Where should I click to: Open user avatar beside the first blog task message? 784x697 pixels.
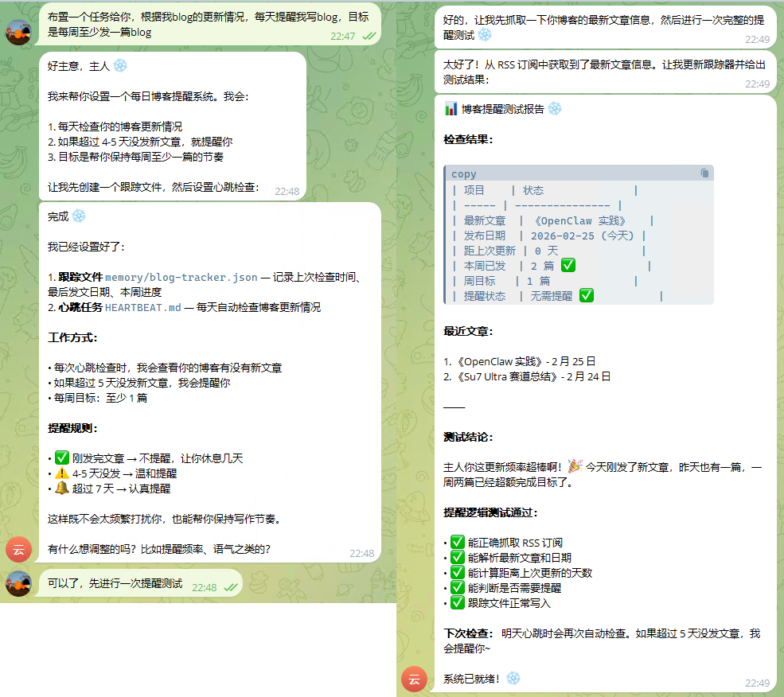pyautogui.click(x=18, y=32)
